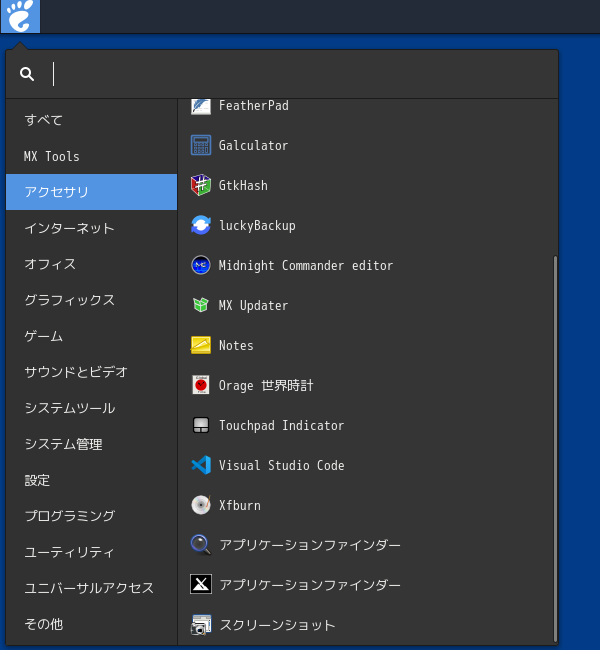This screenshot has height=650, width=600.
Task: Choose the ユニバーサルアクセス category
Action: pos(91,588)
